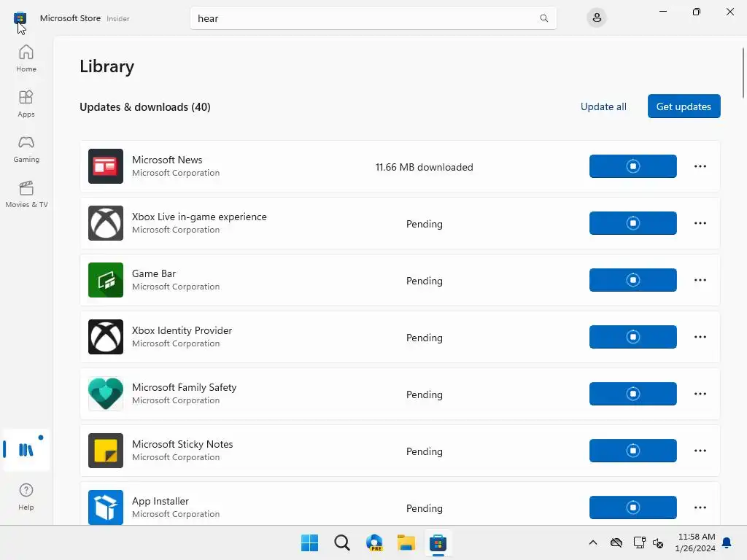Click the Updates & downloads (40) heading
Viewport: 747px width, 560px height.
pyautogui.click(x=145, y=106)
